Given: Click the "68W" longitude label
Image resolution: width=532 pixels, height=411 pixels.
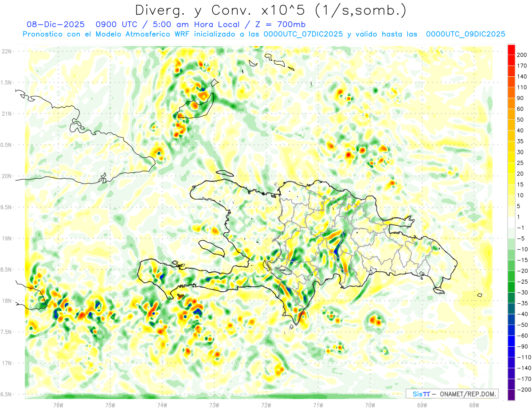Looking at the screenshot, I should [474, 406].
